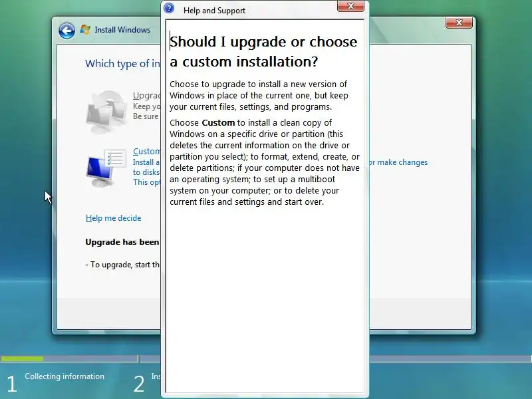The image size is (532, 399).
Task: Click the step 1 number at bottom
Action: point(11,384)
